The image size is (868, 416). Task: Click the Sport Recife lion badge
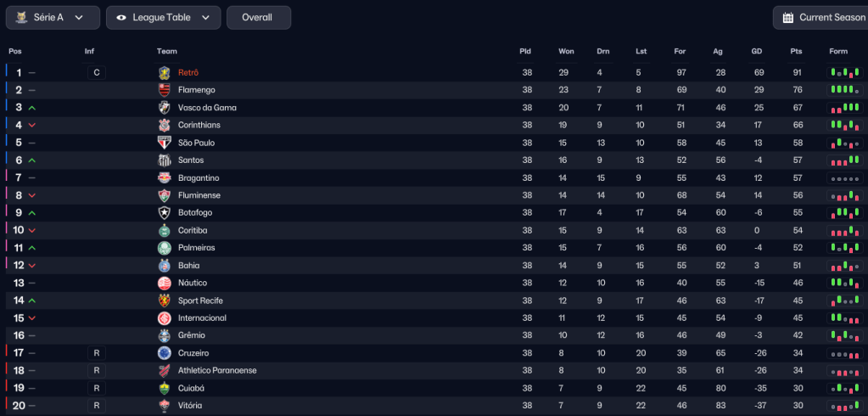[x=165, y=301]
